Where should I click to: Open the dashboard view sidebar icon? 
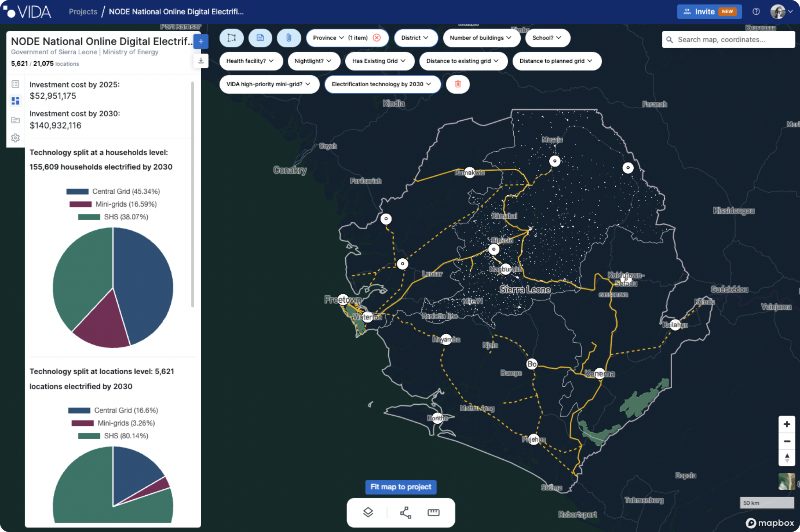coord(15,101)
